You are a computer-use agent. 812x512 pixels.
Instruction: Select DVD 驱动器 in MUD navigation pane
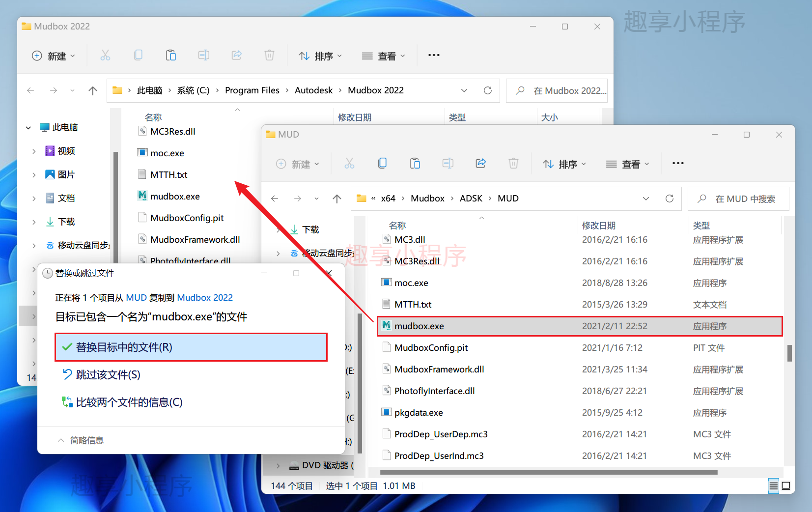click(321, 465)
